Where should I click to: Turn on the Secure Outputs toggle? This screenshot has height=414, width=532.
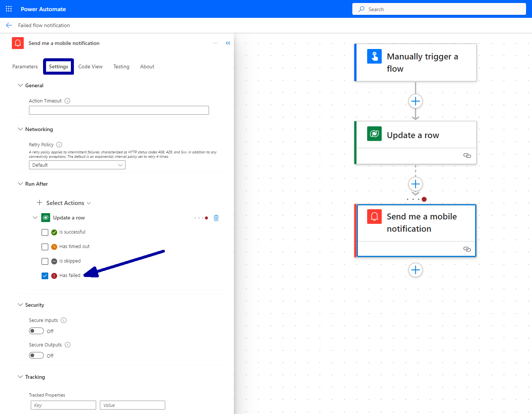(36, 355)
